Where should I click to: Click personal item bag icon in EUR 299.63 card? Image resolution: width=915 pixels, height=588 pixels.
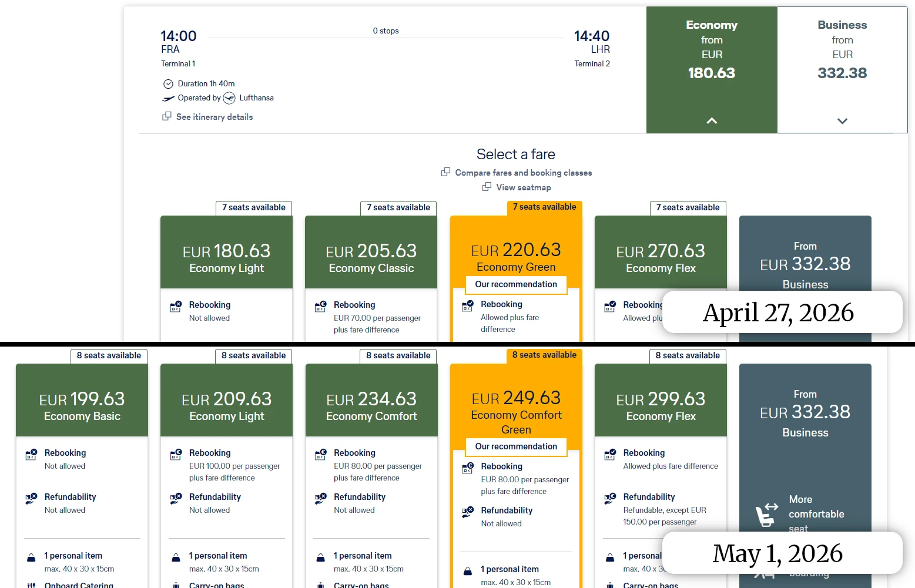610,557
